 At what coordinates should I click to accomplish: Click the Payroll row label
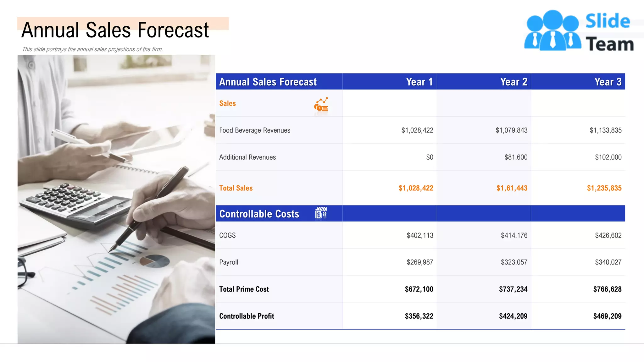(229, 262)
